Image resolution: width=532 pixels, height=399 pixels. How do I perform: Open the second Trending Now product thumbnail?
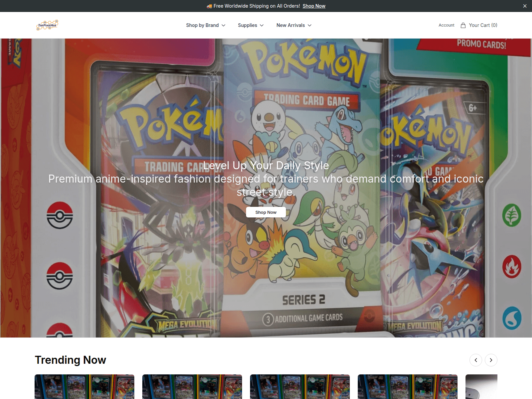click(192, 387)
